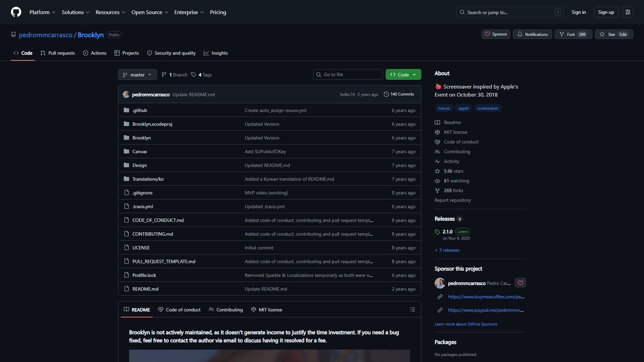Open the + 3 releases link

(447, 250)
